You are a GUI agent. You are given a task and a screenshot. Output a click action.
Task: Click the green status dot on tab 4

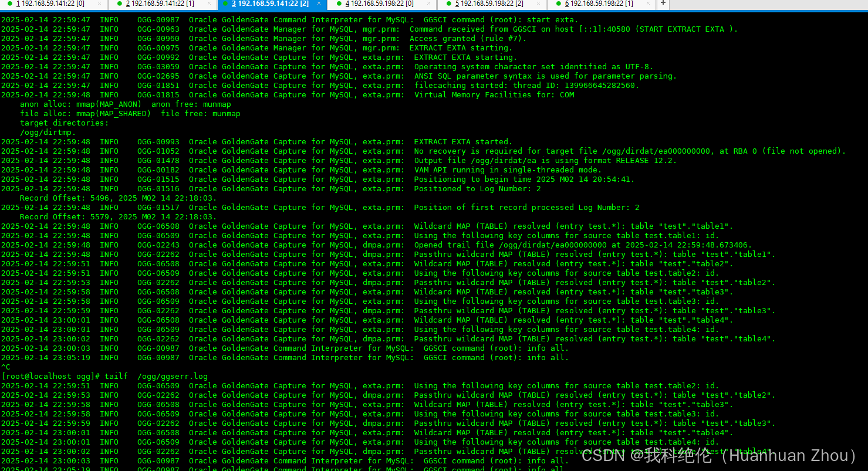coord(338,4)
